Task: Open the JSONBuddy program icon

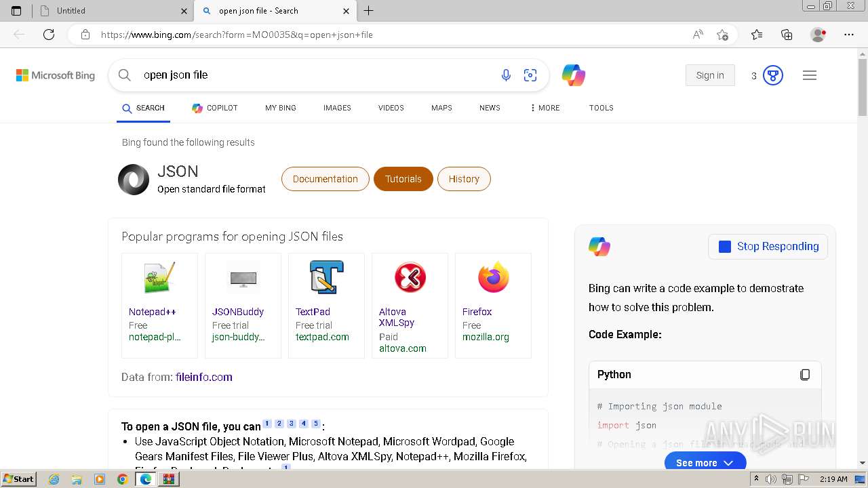Action: tap(243, 278)
